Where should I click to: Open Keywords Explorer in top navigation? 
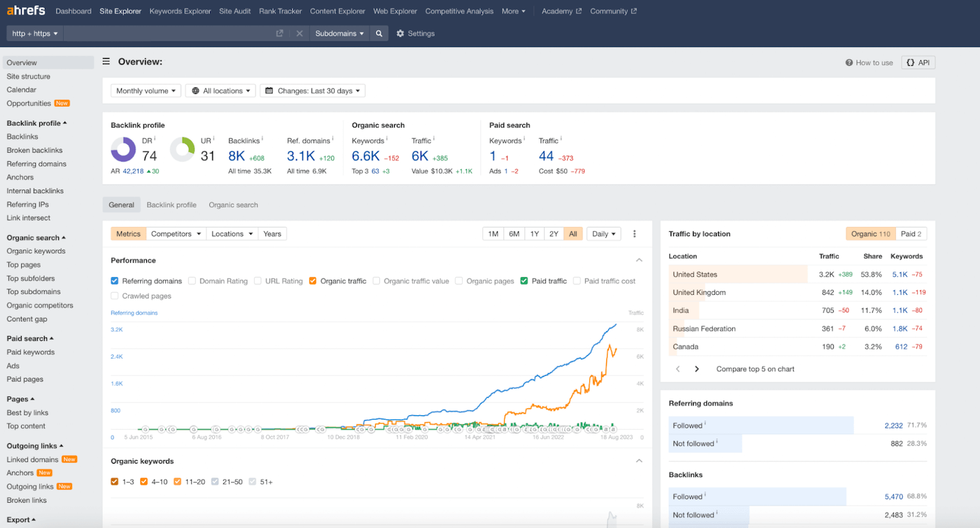[x=180, y=11]
